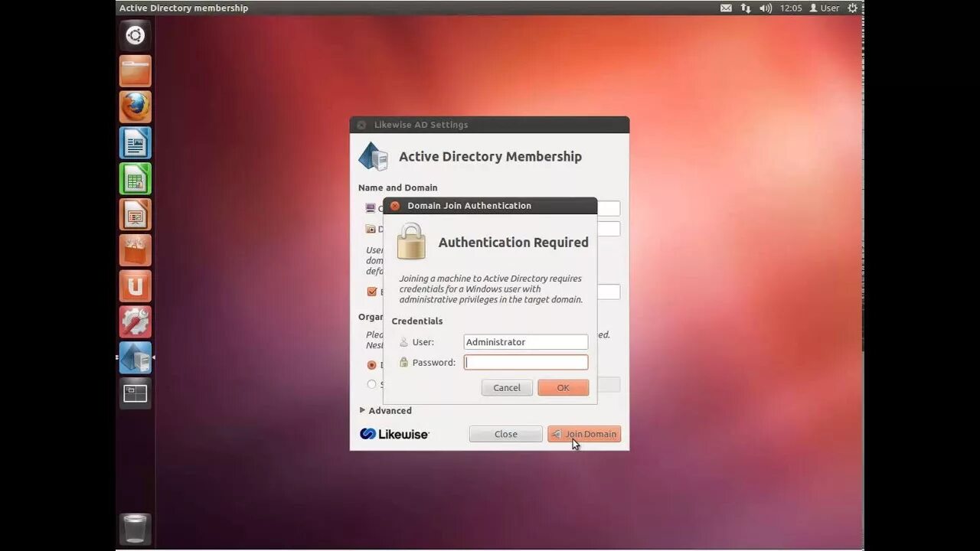Viewport: 980px width, 551px height.
Task: Expand the Advanced section
Action: [386, 410]
